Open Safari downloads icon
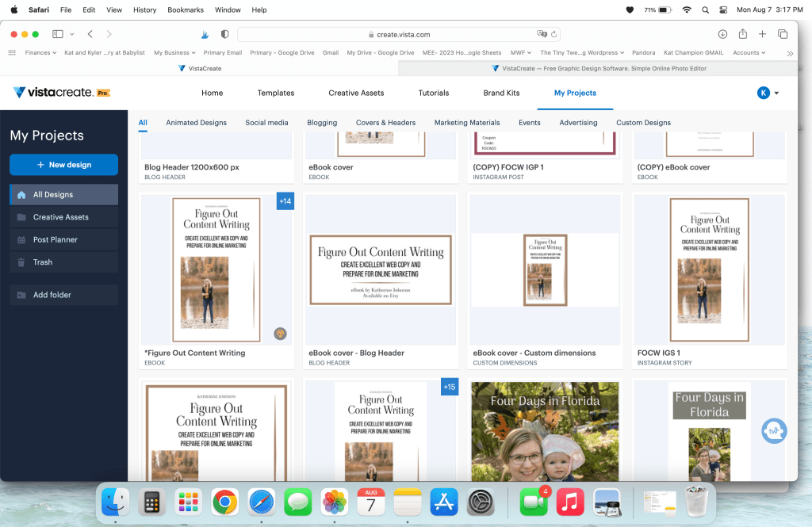Image resolution: width=812 pixels, height=527 pixels. pyautogui.click(x=722, y=34)
